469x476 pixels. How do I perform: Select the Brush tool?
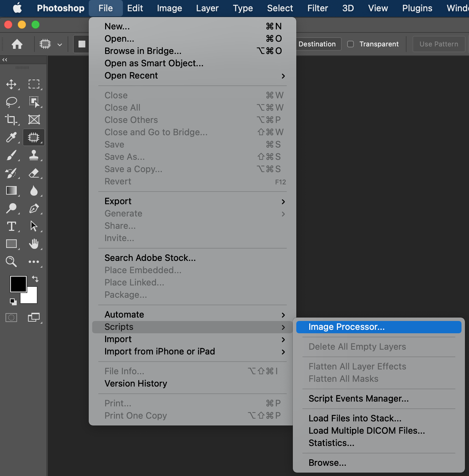[11, 155]
